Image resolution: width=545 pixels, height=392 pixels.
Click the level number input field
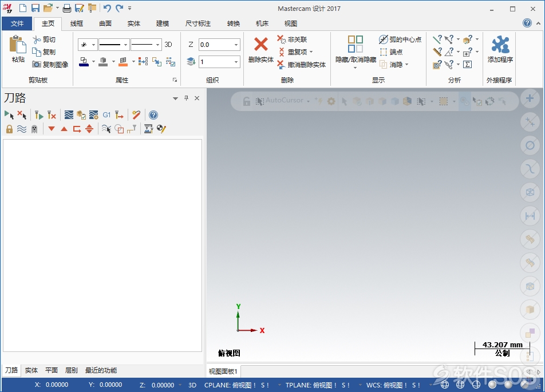coord(216,62)
